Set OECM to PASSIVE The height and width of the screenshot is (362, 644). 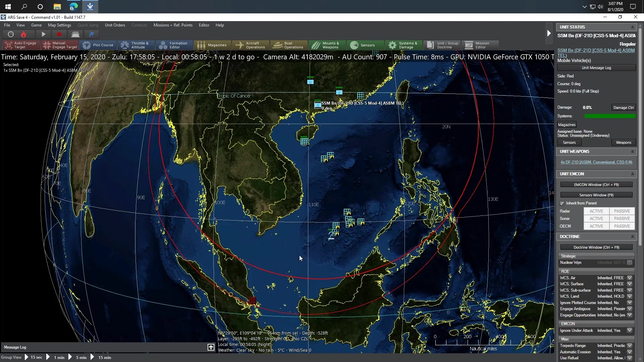tap(622, 226)
